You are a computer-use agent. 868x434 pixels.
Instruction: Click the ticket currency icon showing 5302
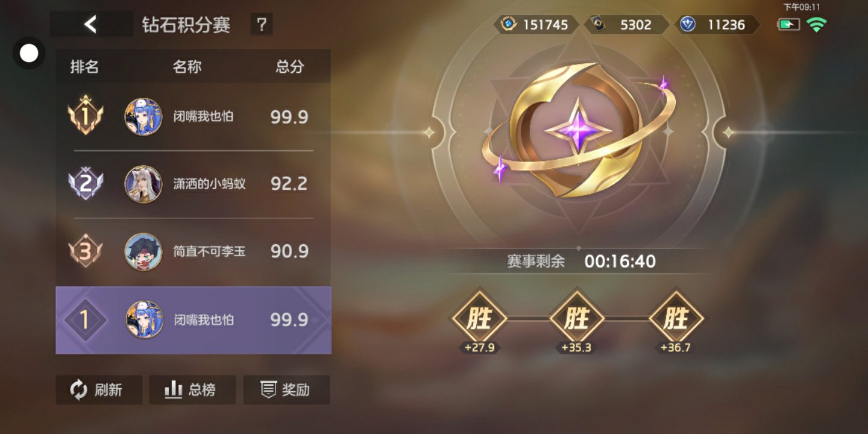pyautogui.click(x=599, y=25)
